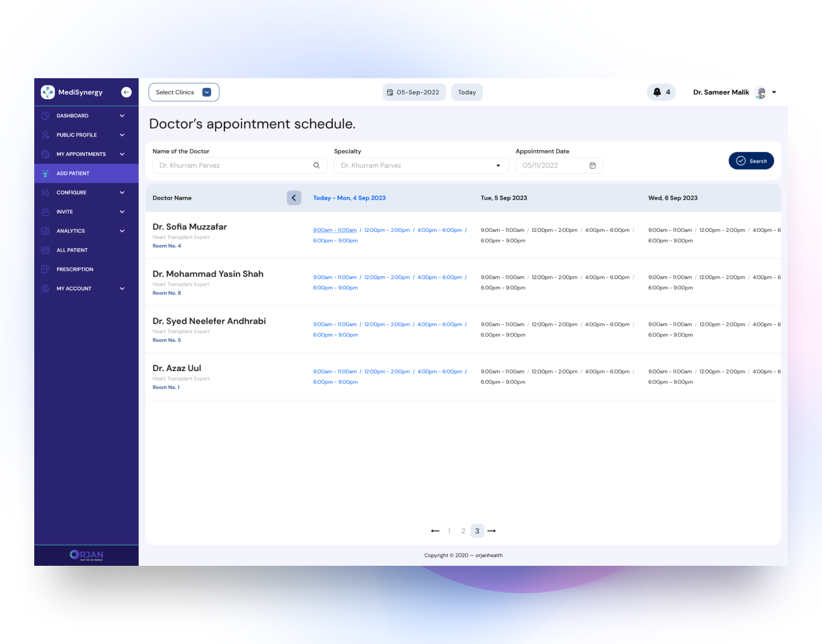
Task: Click the Prescription sidebar icon
Action: coord(45,269)
